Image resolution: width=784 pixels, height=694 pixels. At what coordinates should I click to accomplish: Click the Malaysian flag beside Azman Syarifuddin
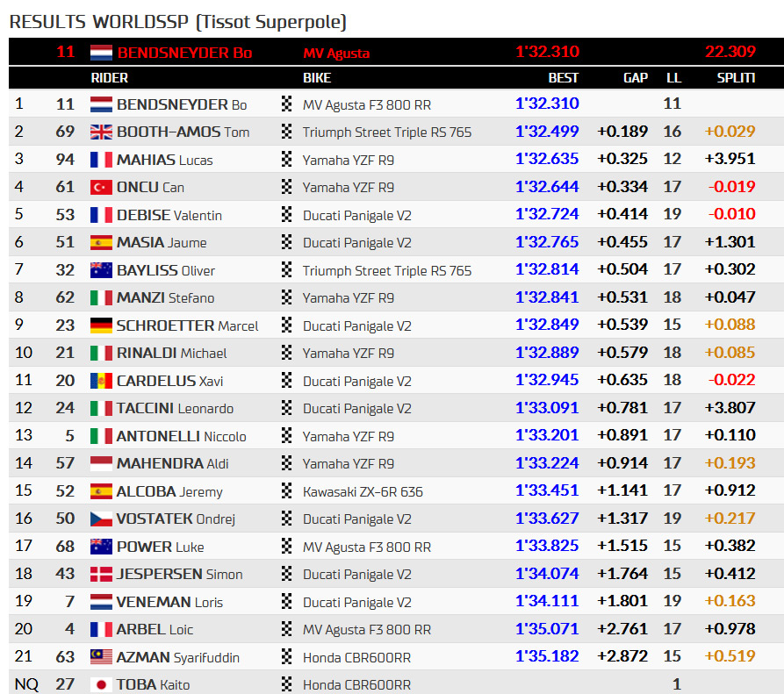point(101,657)
